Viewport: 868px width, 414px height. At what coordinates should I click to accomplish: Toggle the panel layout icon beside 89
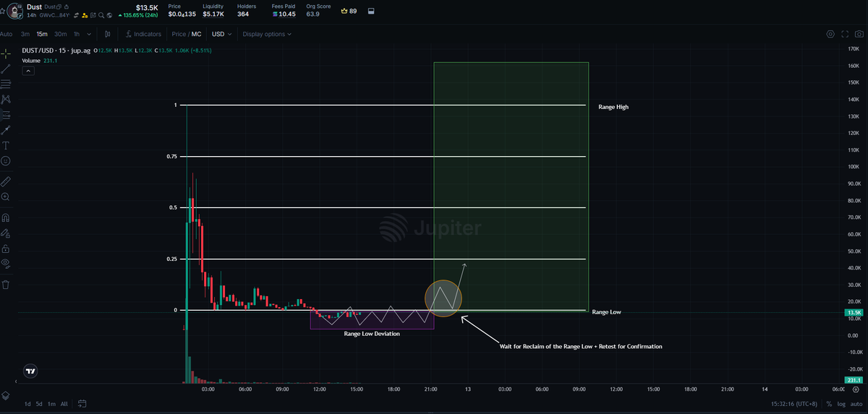371,11
